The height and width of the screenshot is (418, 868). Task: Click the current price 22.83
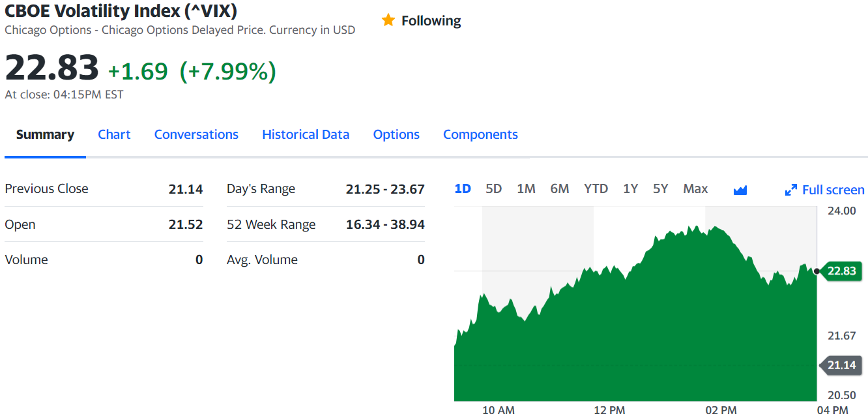click(x=52, y=67)
